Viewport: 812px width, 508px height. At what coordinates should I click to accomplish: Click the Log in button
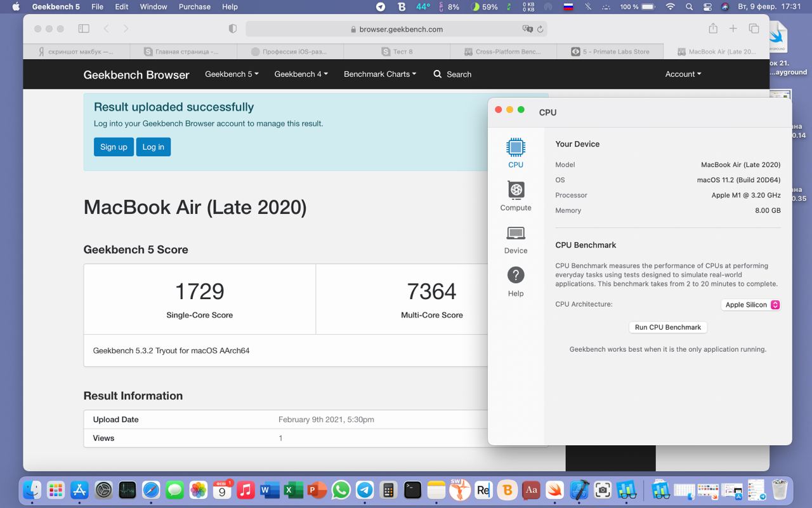[153, 147]
